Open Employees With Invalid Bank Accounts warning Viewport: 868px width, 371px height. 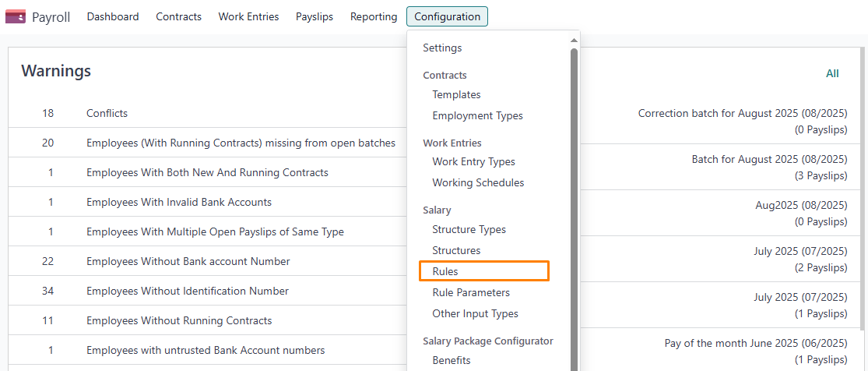179,202
